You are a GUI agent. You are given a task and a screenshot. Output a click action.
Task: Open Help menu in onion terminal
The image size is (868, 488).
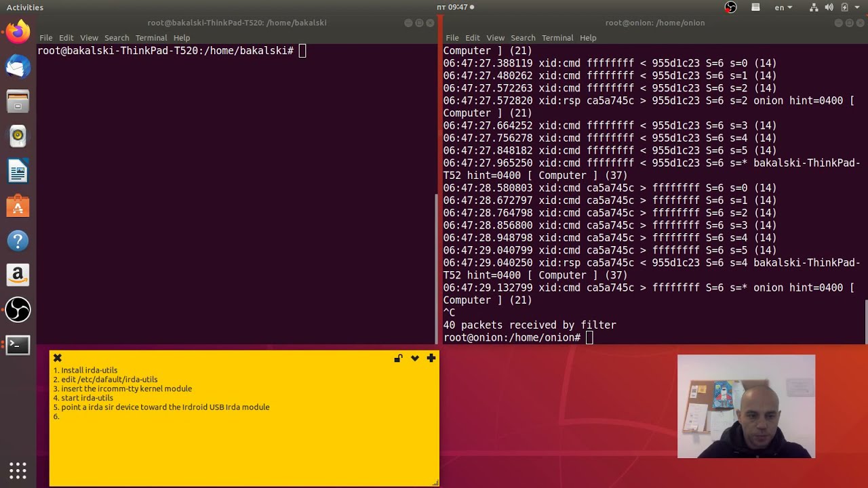coord(588,38)
